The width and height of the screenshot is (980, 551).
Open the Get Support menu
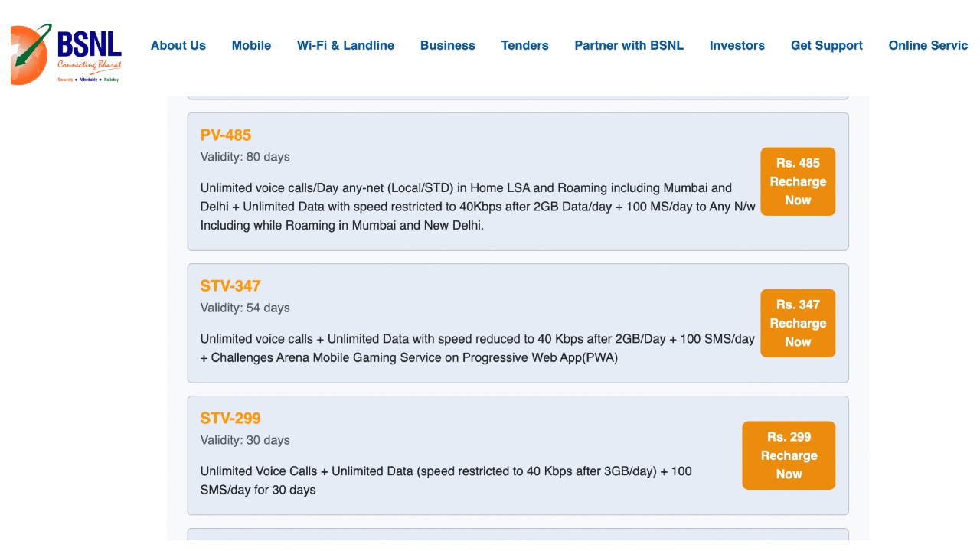coord(826,45)
